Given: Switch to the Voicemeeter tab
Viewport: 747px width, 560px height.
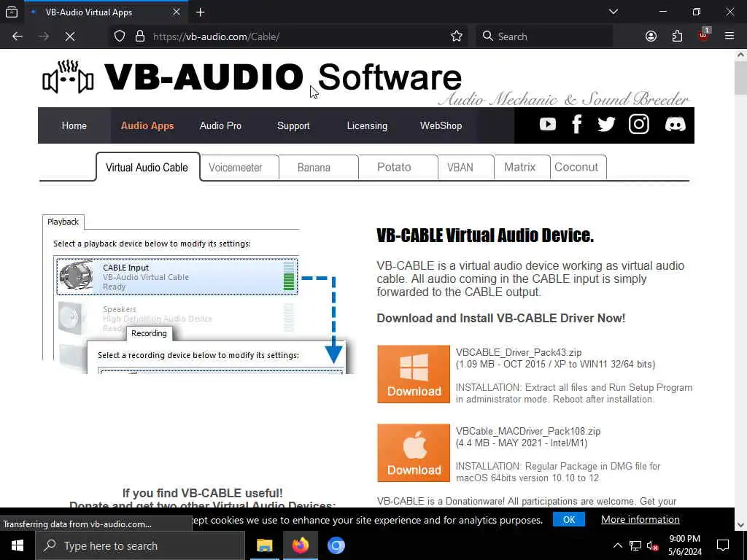Looking at the screenshot, I should tap(239, 167).
